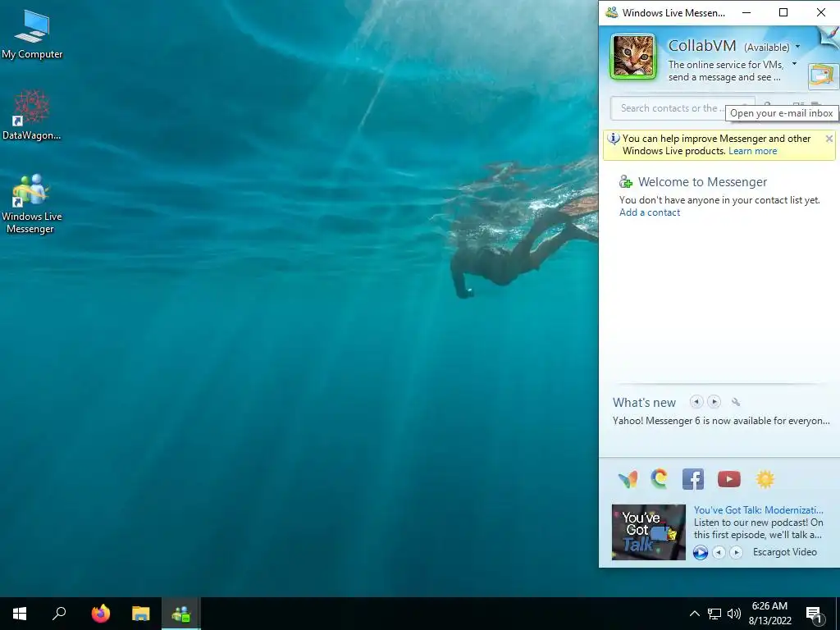840x630 pixels.
Task: Open What's new wrench settings icon
Action: (736, 402)
